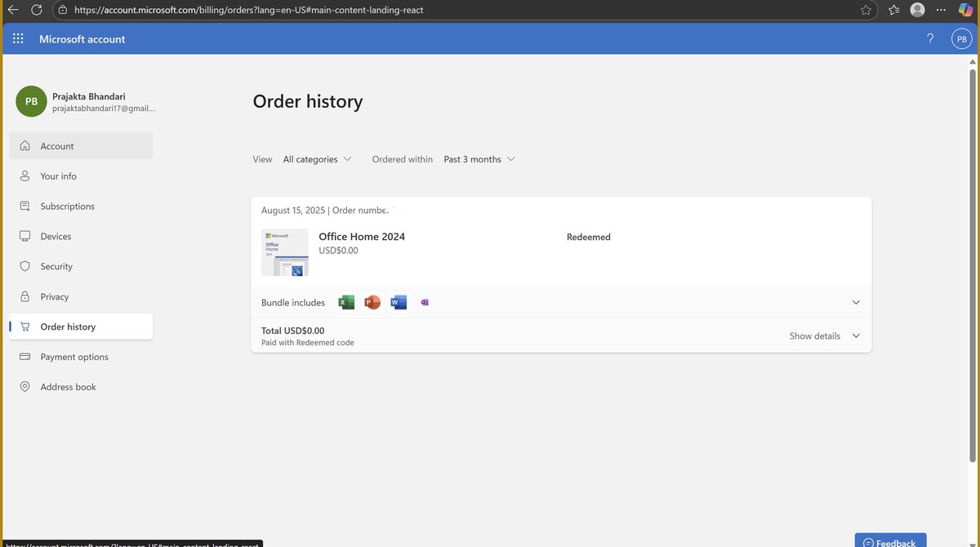980x547 pixels.
Task: Open Payment options
Action: coord(81,357)
